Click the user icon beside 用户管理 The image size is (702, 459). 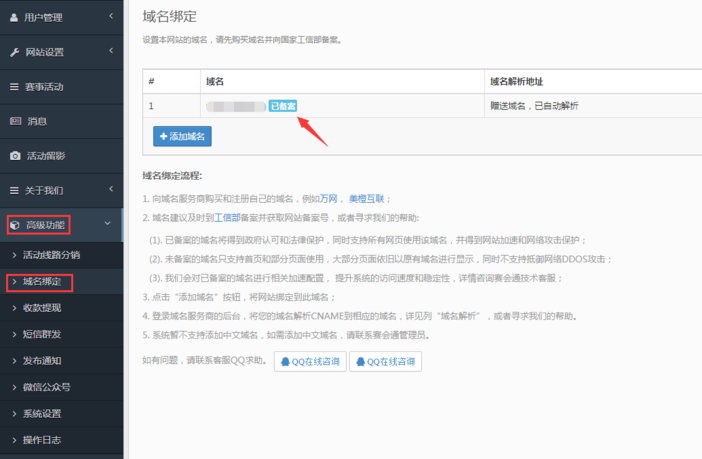coord(14,17)
